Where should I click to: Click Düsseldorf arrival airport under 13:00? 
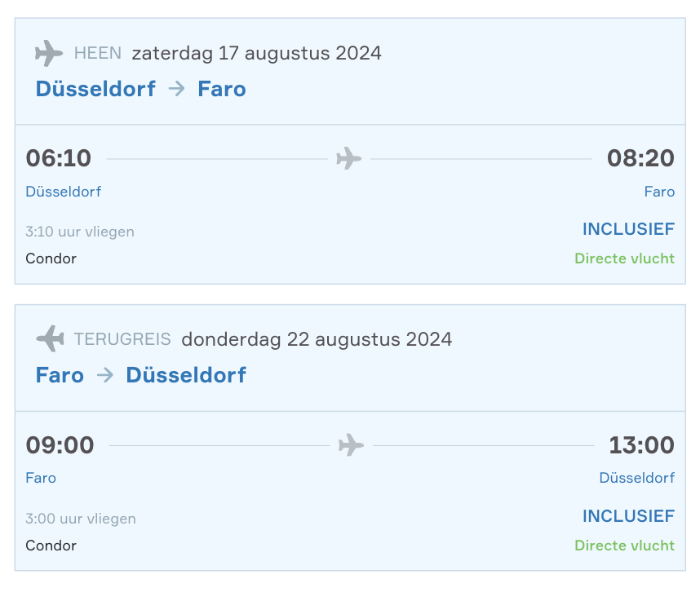point(637,478)
